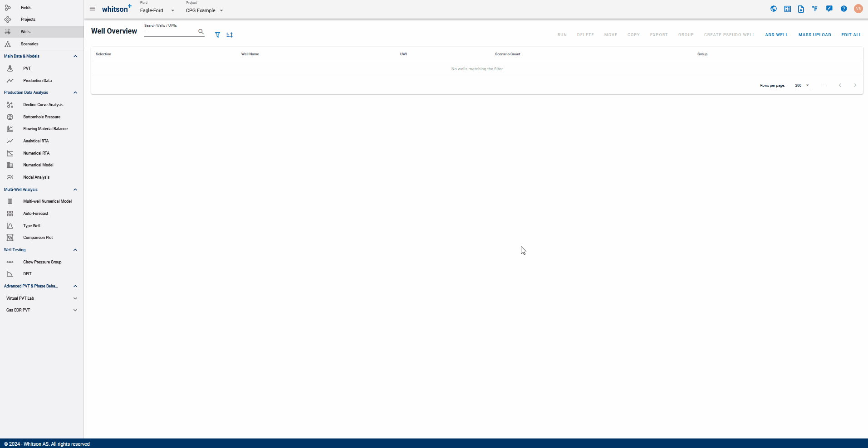The height and width of the screenshot is (448, 868).
Task: Click the file download icon in header
Action: tap(801, 9)
